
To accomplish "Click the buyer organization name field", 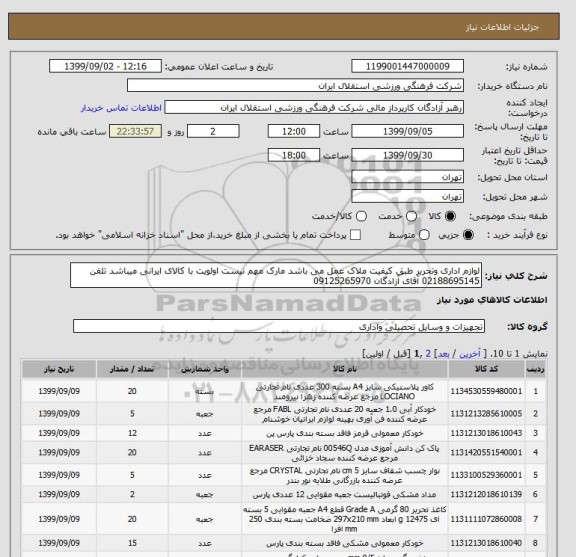I will pos(295,86).
